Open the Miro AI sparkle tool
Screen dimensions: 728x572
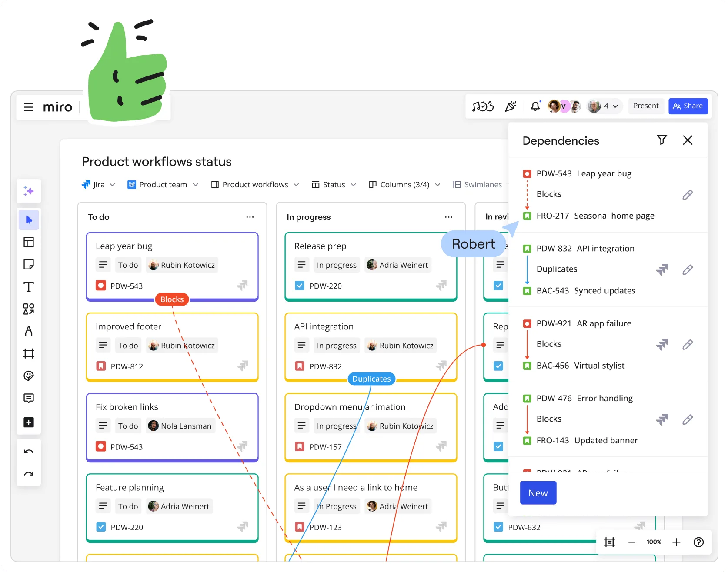pyautogui.click(x=29, y=191)
